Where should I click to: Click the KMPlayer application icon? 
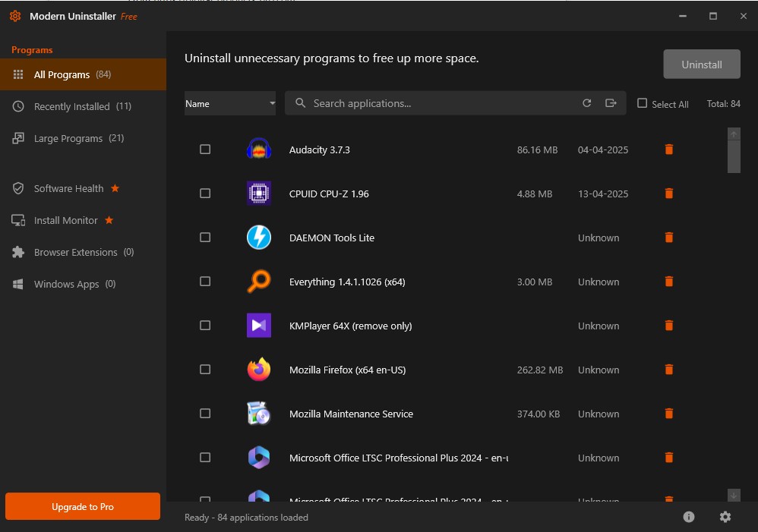click(259, 326)
